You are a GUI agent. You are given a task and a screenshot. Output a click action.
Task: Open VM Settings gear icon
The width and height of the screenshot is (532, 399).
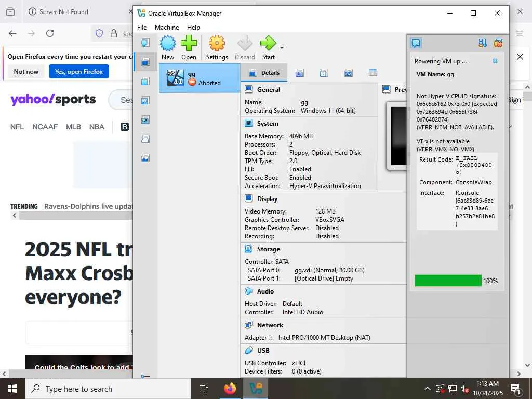point(217,44)
